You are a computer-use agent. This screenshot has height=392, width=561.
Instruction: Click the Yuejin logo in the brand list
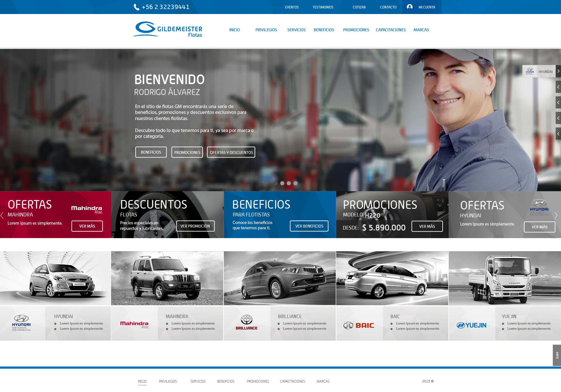[x=471, y=325]
